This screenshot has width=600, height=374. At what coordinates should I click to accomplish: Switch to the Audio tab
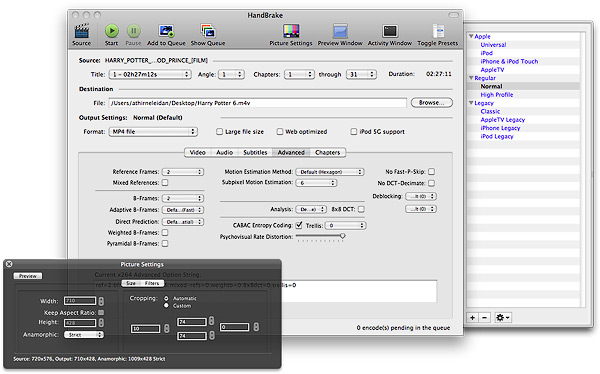coord(224,152)
